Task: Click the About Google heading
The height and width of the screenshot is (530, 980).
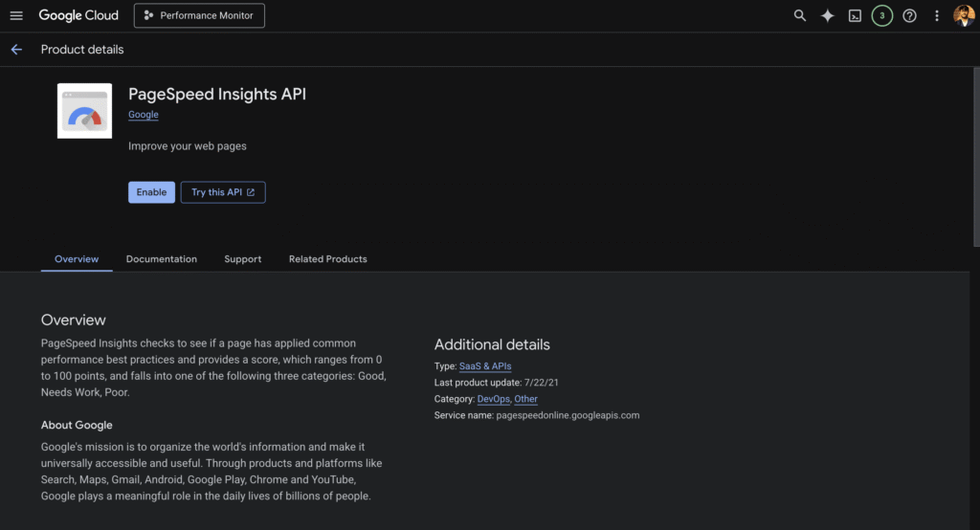Action: [x=77, y=425]
